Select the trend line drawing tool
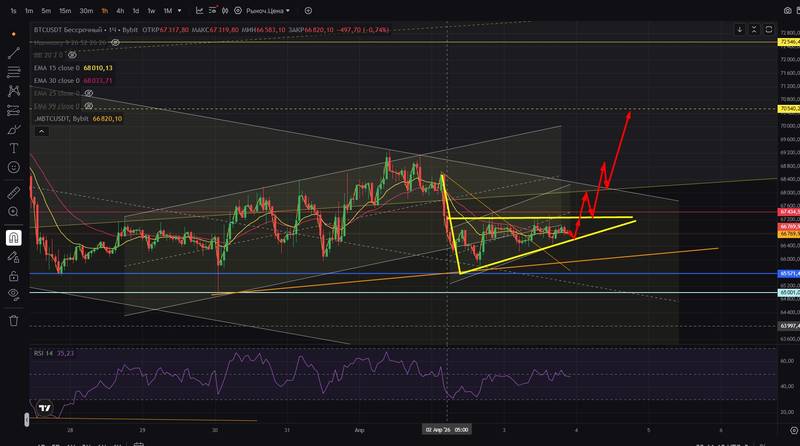800x446 pixels. (14, 53)
